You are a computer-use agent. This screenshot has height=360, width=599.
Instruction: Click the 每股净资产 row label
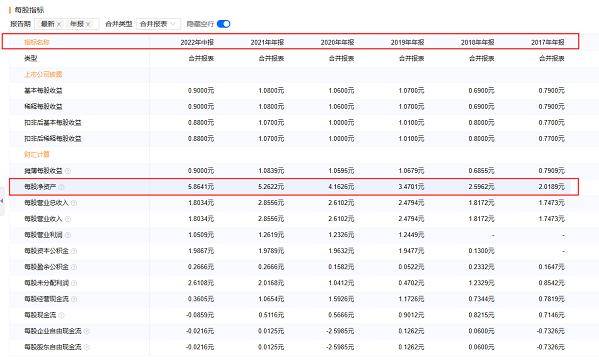coord(40,187)
